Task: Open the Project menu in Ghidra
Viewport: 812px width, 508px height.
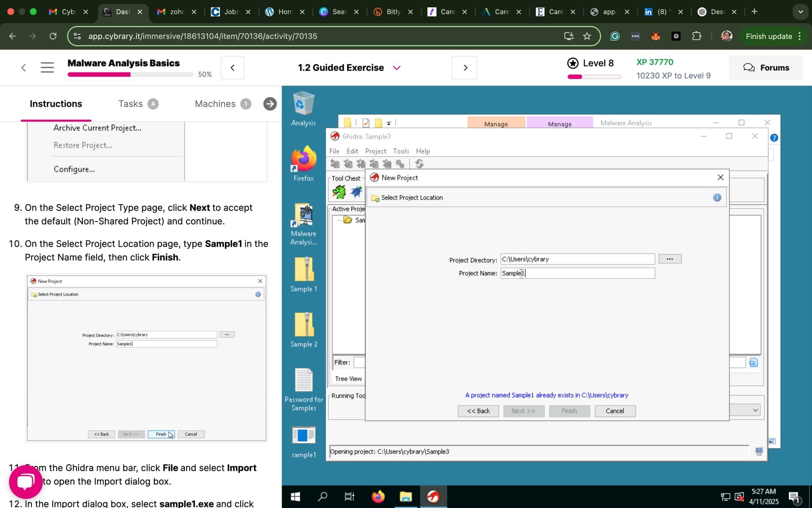Action: tap(375, 151)
